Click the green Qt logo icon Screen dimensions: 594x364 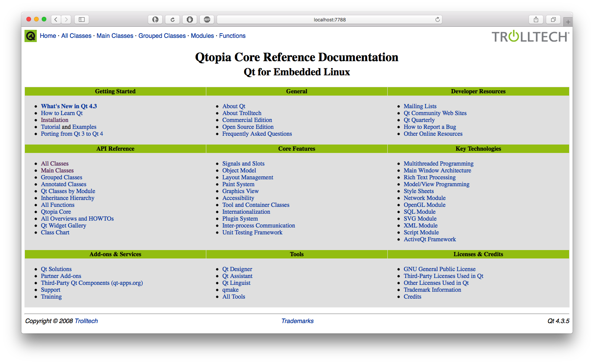[31, 36]
